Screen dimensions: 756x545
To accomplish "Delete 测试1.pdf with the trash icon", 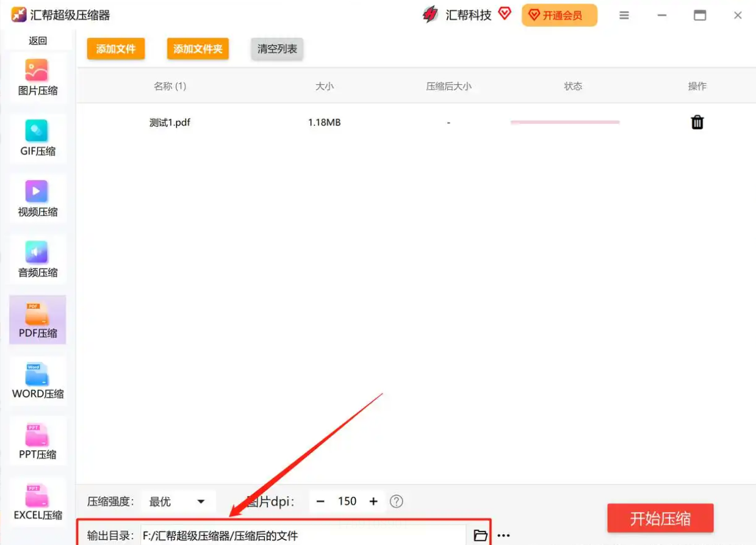I will click(x=697, y=122).
